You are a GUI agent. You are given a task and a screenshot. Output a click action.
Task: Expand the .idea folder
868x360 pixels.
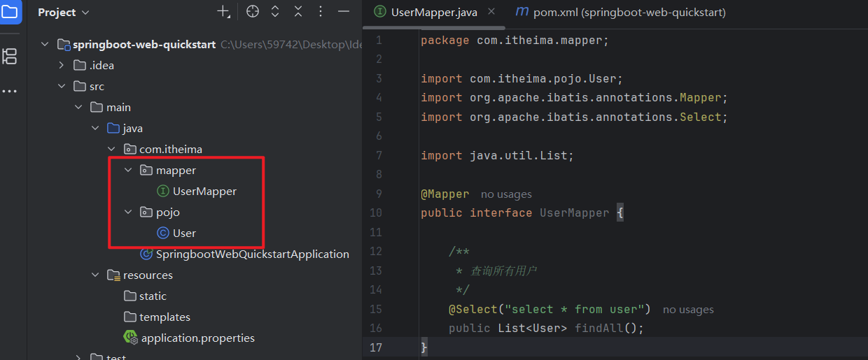pos(62,66)
